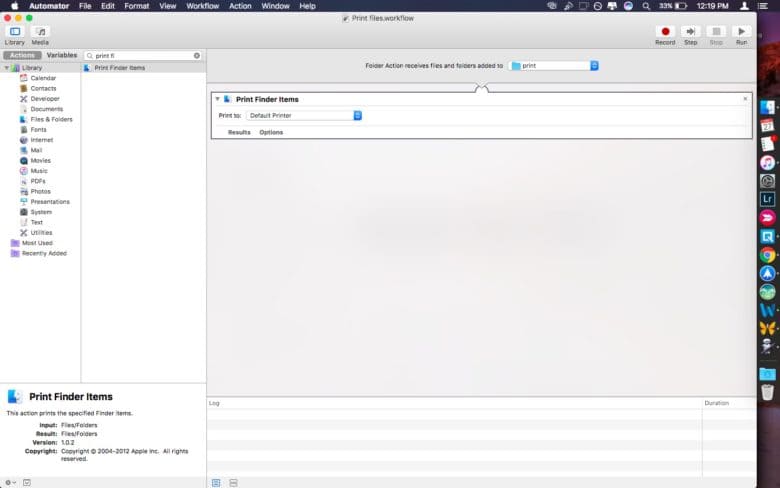The height and width of the screenshot is (488, 780).
Task: Show the log view icon at bottom
Action: pos(216,482)
